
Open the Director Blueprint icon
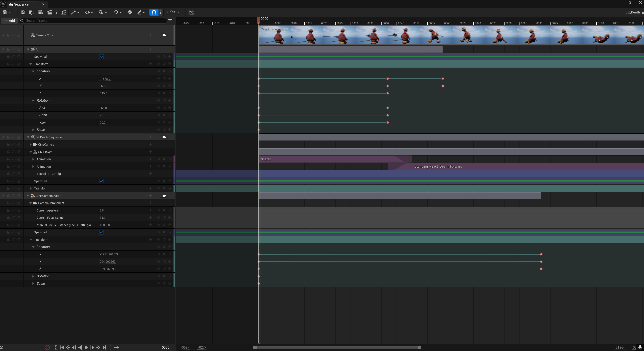coord(64,12)
